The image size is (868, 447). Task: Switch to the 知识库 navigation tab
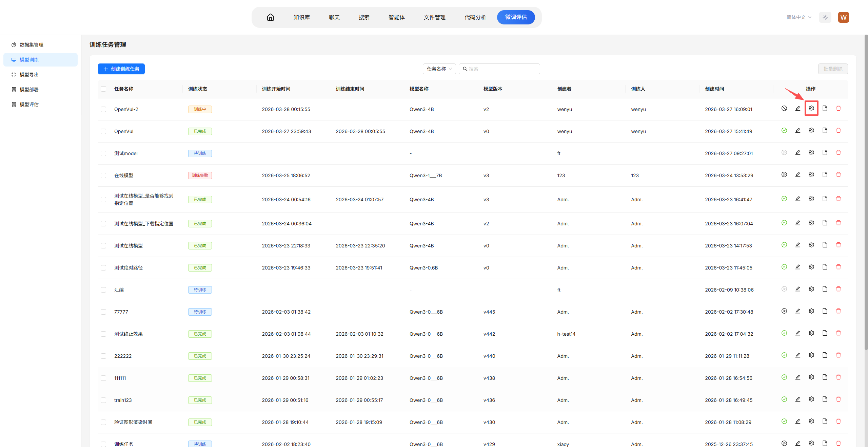(x=301, y=17)
